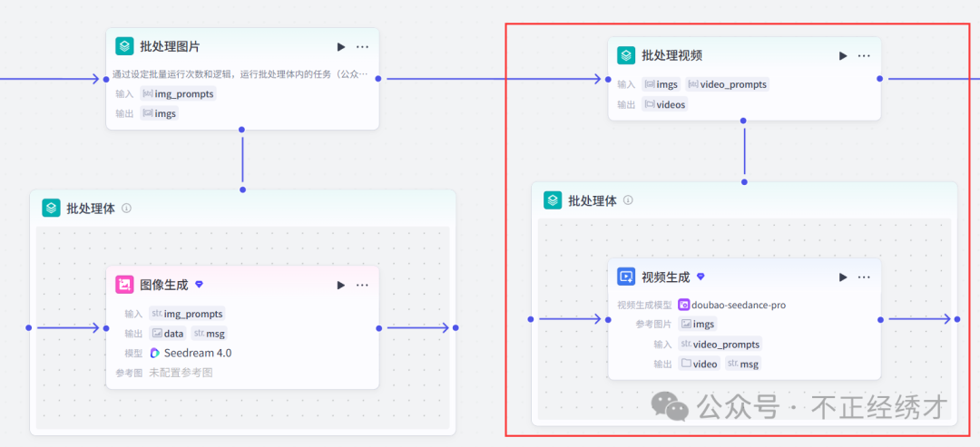This screenshot has height=447, width=980.
Task: Click bottom port of 批处理图片 node
Action: pyautogui.click(x=242, y=130)
